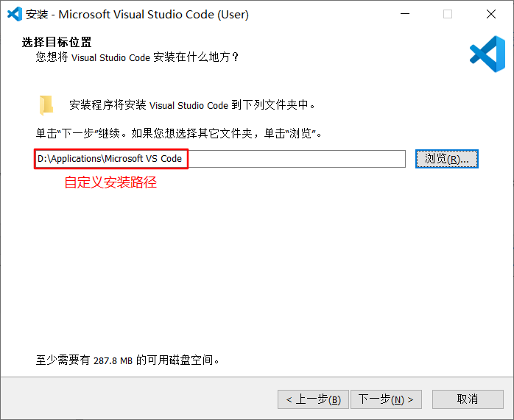Go back with 上一步(B) button
Image resolution: width=514 pixels, height=420 pixels.
(313, 399)
